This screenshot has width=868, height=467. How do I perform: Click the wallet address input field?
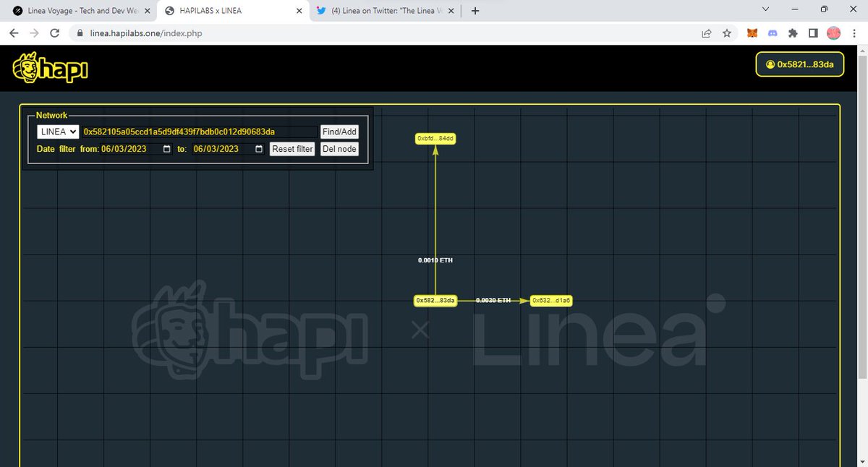(200, 132)
